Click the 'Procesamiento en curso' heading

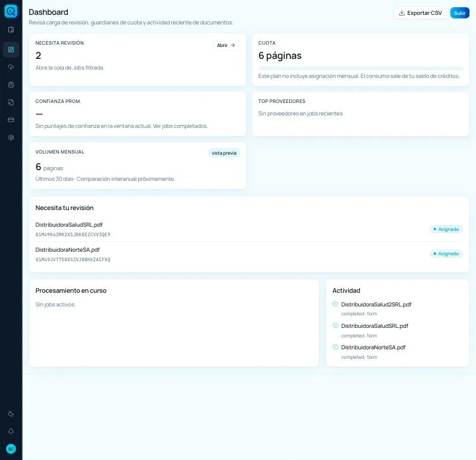pyautogui.click(x=71, y=290)
